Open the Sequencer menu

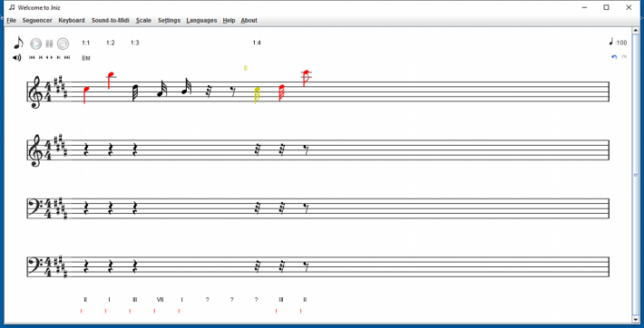tap(37, 20)
